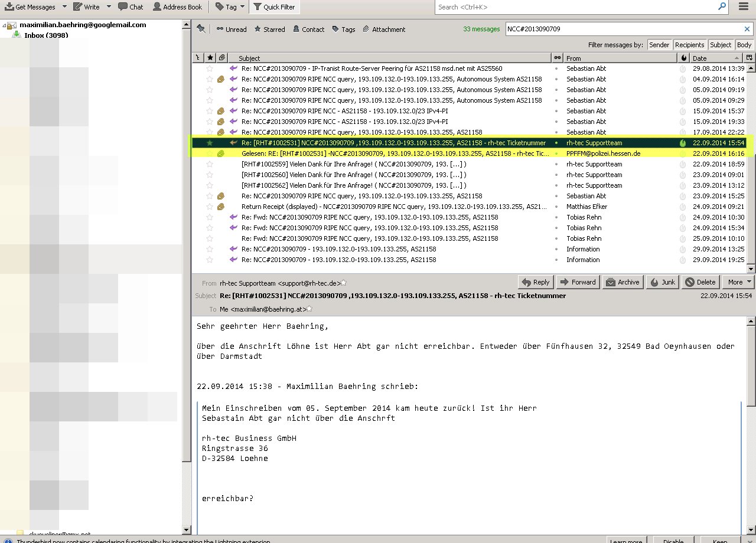Sort messages by the Date column

coord(715,58)
